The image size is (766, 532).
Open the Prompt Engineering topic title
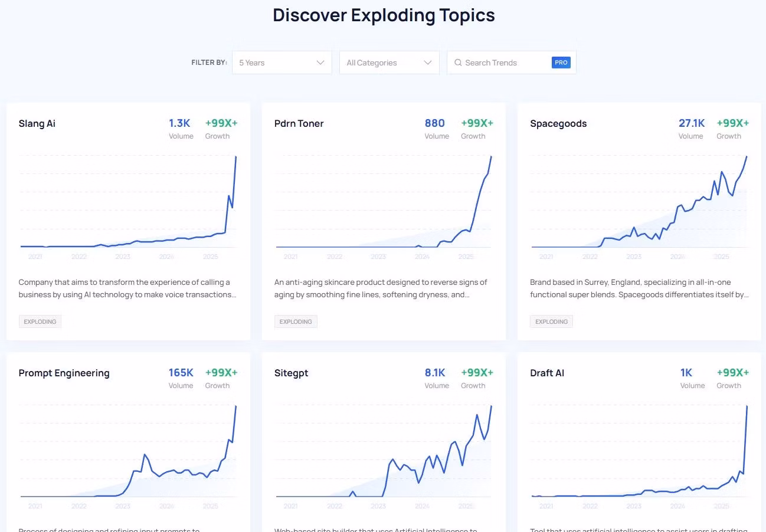pyautogui.click(x=64, y=373)
